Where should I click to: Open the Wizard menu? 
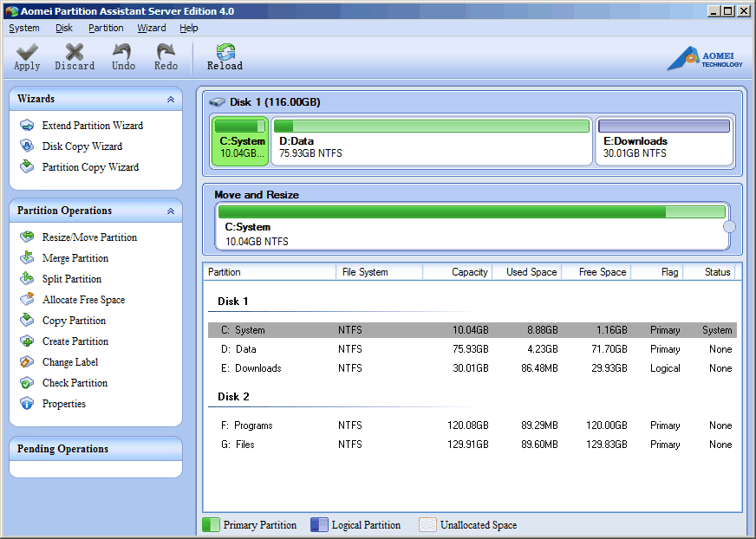coord(151,28)
